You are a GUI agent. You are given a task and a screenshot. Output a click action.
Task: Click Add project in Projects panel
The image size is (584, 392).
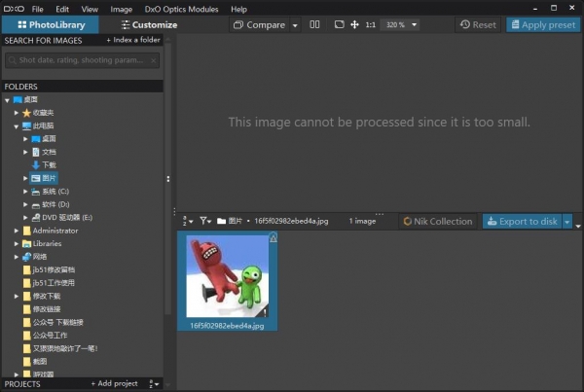[114, 383]
